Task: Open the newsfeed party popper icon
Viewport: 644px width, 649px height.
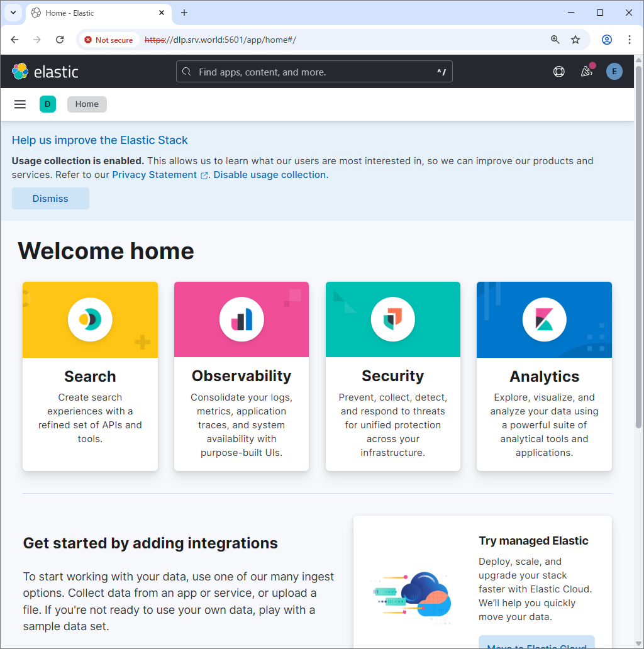Action: [587, 72]
